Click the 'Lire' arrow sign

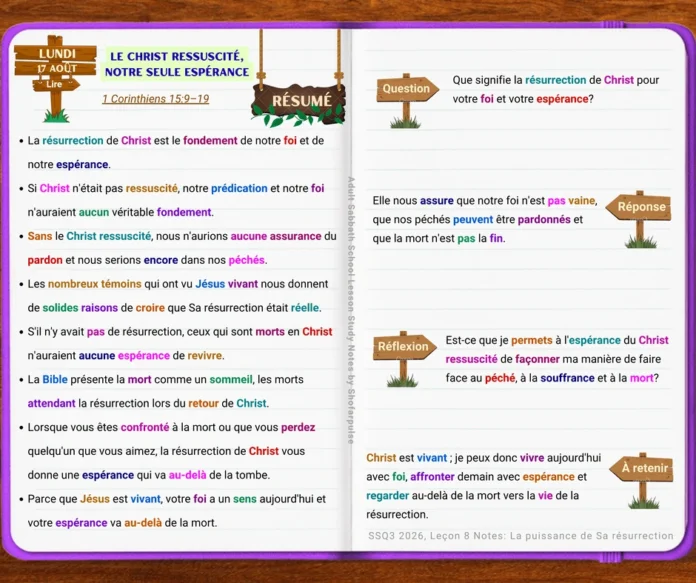tap(55, 84)
